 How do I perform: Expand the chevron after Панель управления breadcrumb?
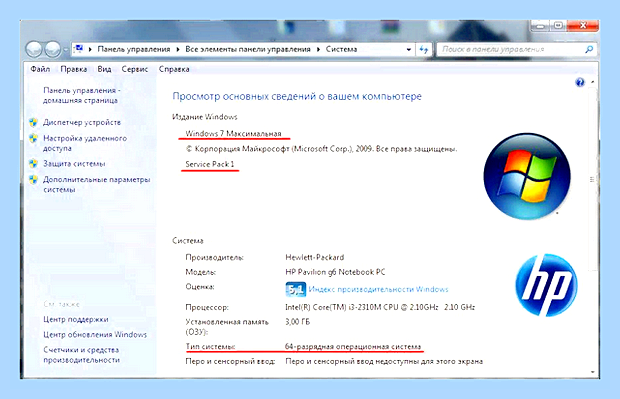pos(178,49)
